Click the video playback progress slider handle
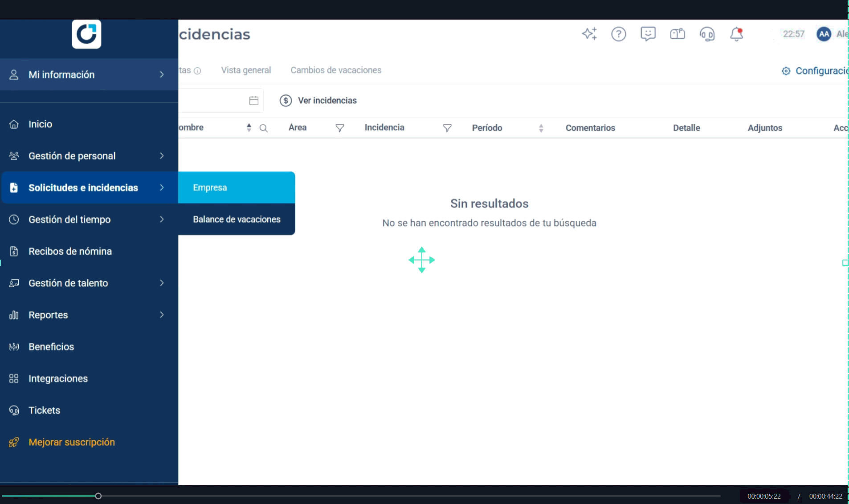849x504 pixels. 98,496
